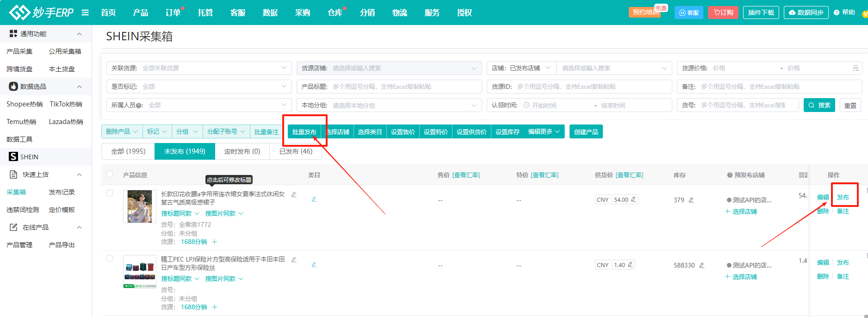Click the headset icon in the top 客服 button
Image resolution: width=868 pixels, height=318 pixels.
[682, 12]
